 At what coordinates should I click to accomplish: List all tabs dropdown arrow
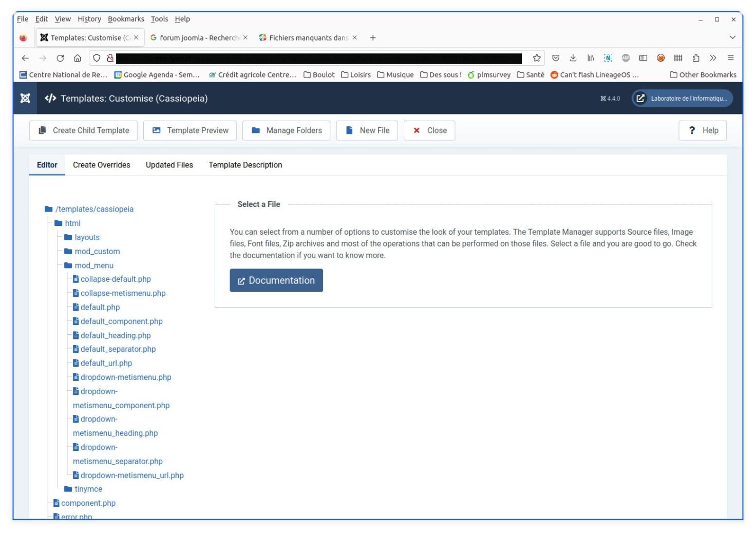click(732, 37)
